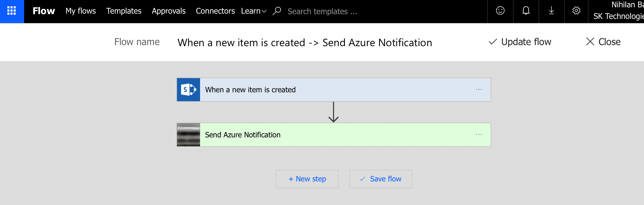Open the Nihilan account menu

pyautogui.click(x=616, y=11)
